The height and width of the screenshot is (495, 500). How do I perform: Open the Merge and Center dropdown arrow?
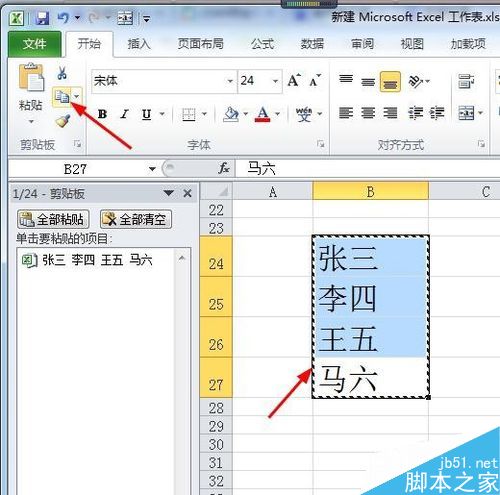[x=480, y=113]
